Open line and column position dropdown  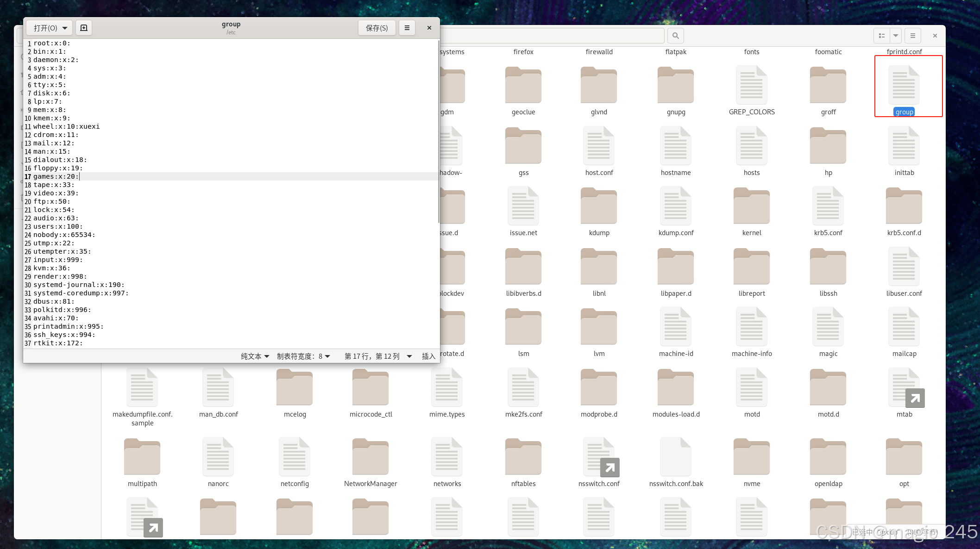pos(378,356)
